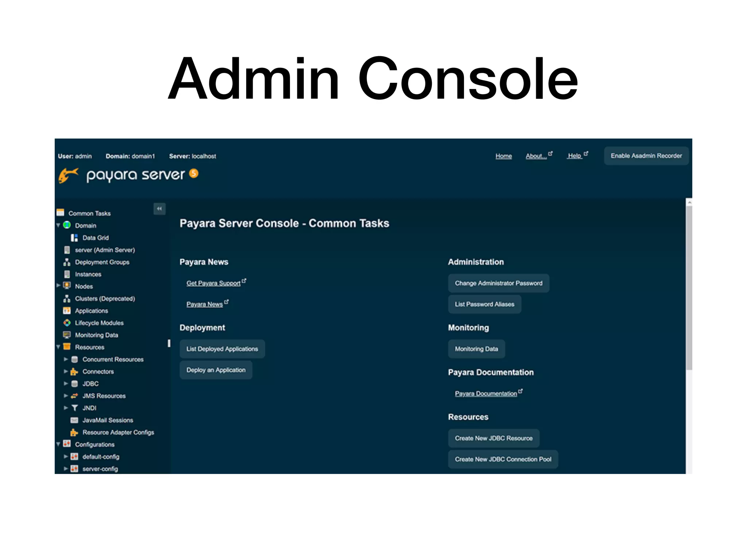The width and height of the screenshot is (747, 560).
Task: Click the Monitoring Data sidebar icon
Action: pyautogui.click(x=67, y=335)
